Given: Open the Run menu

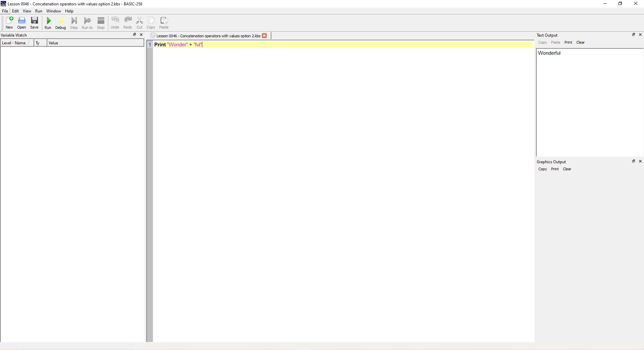Looking at the screenshot, I should 39,11.
